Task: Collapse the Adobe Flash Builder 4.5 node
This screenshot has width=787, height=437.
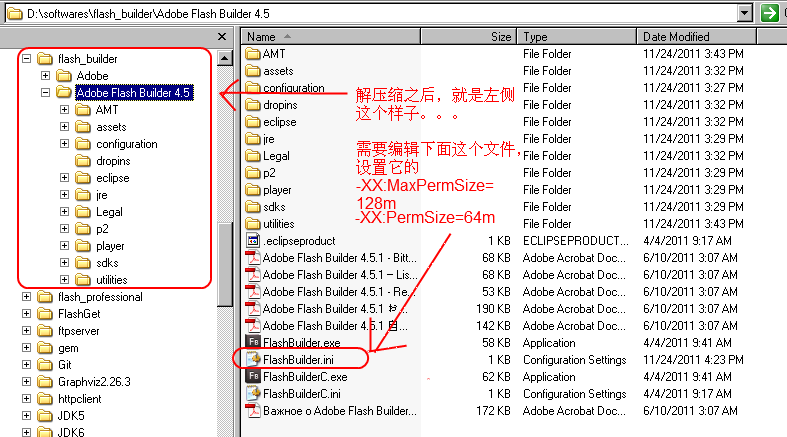Action: [46, 93]
